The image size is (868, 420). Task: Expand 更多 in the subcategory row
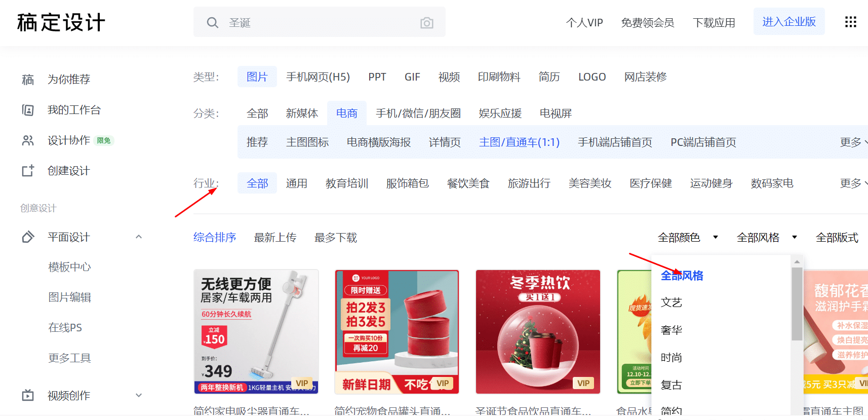pyautogui.click(x=853, y=142)
